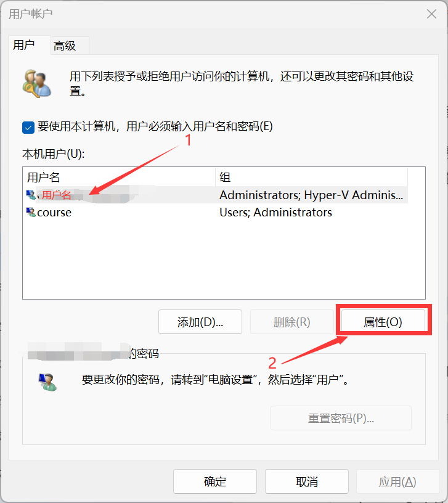Click the 删除(R) button
448x503 pixels.
click(292, 322)
